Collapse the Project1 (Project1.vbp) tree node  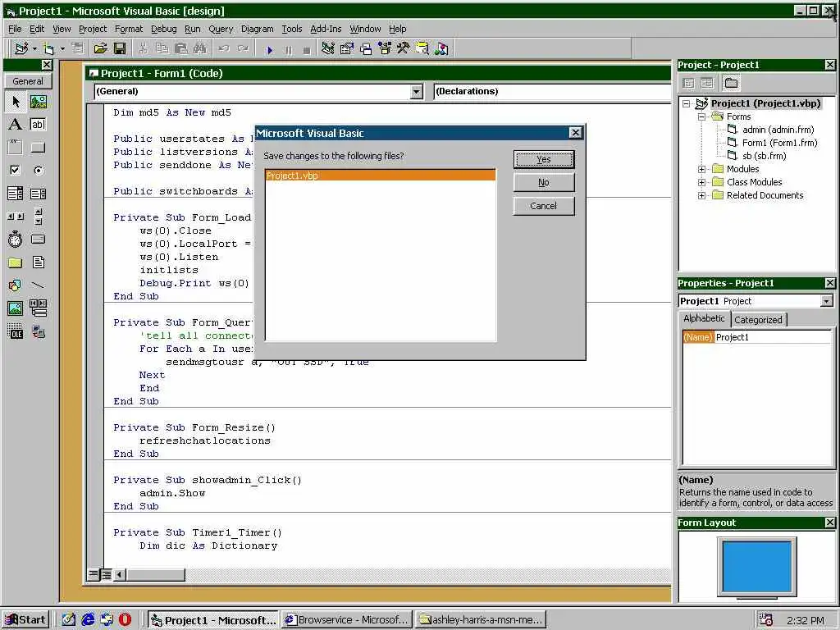[x=687, y=103]
